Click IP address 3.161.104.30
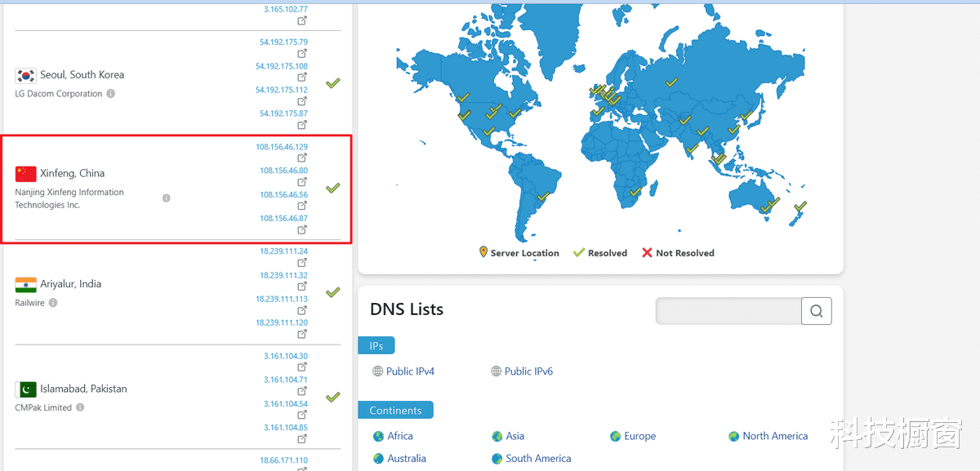This screenshot has width=980, height=471. (286, 356)
